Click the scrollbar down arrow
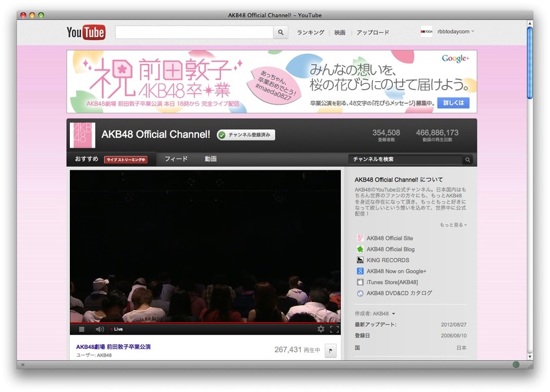550x392 pixels. click(529, 357)
